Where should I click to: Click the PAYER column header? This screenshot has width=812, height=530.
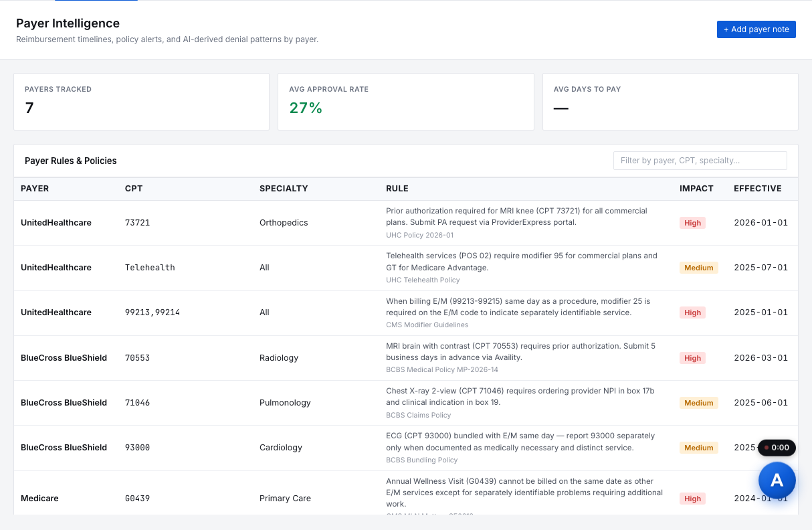[x=35, y=189]
